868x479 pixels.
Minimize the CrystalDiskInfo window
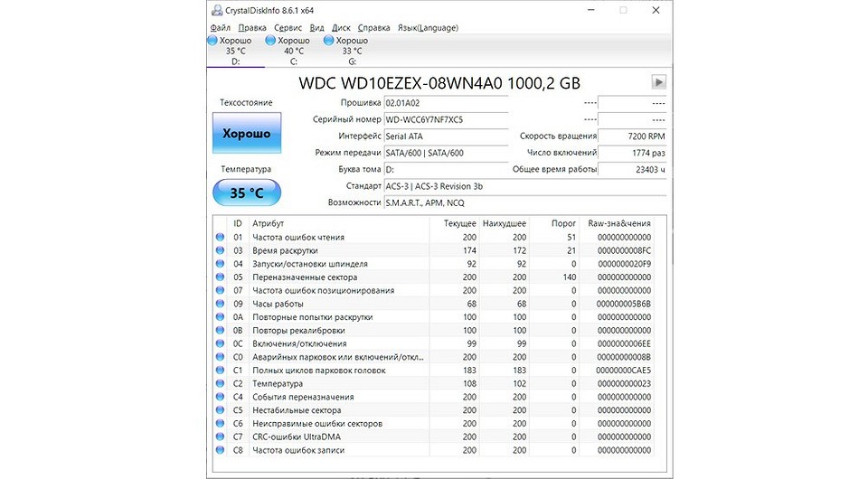pyautogui.click(x=591, y=10)
